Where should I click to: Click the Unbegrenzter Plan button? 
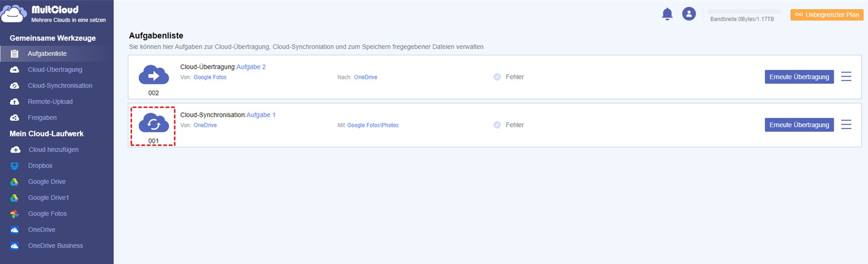826,15
